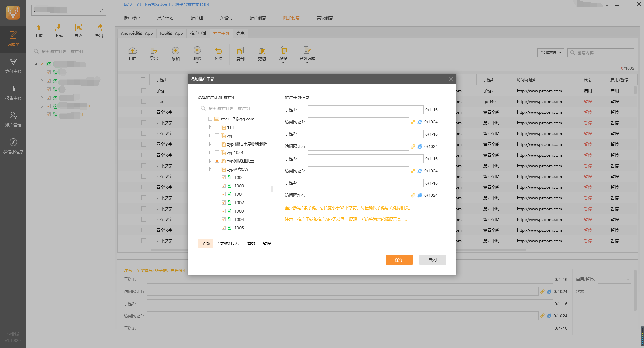Click the dialog 搜索:推广计划 search box

236,108
